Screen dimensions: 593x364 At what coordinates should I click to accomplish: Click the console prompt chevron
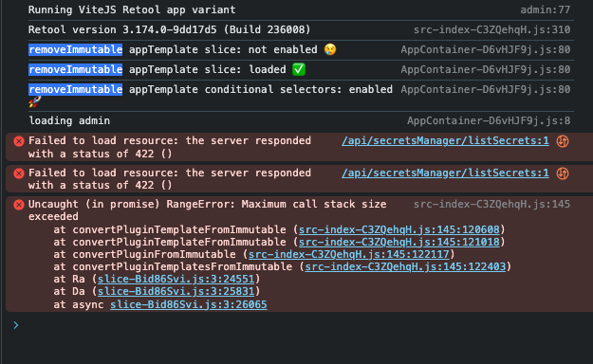16,325
